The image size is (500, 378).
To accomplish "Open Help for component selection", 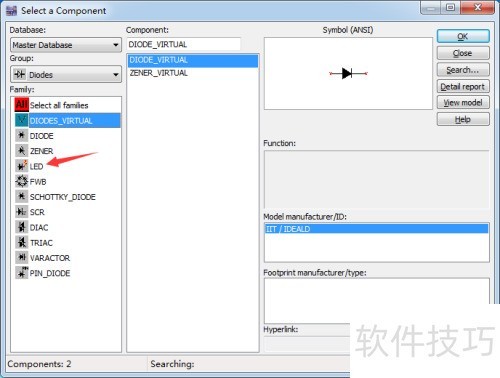I will pos(463,119).
